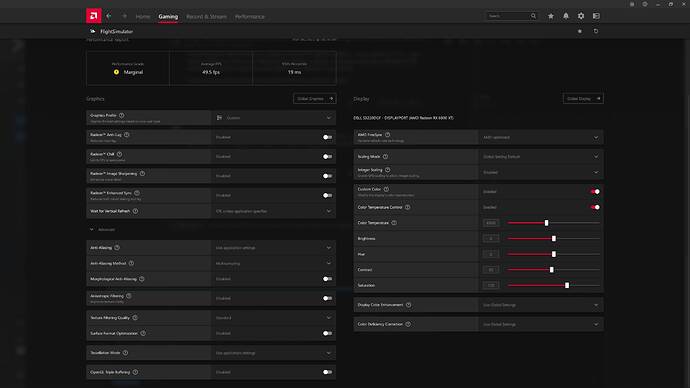
Task: Open notifications bell icon
Action: click(566, 16)
